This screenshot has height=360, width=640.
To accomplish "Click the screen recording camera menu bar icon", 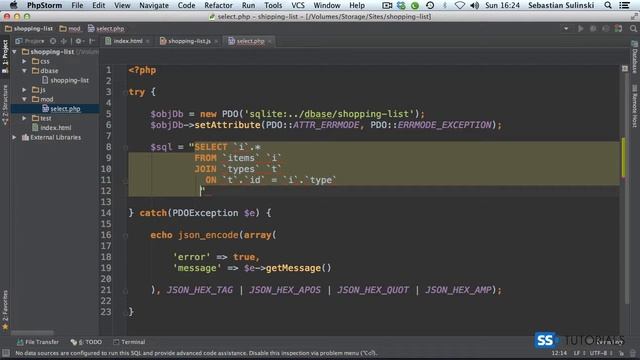I will coord(387,5).
